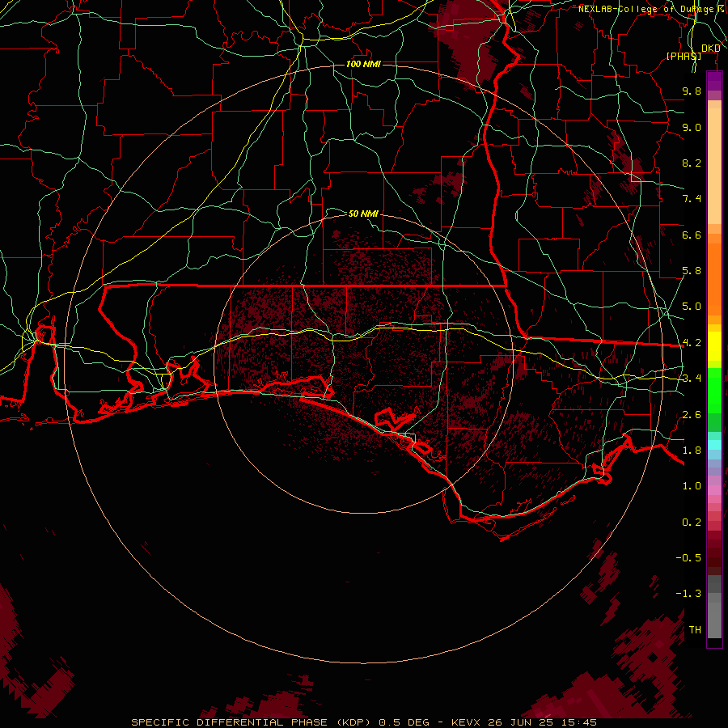Click the 3.4 value on the color scale
The height and width of the screenshot is (728, 728).
click(692, 379)
